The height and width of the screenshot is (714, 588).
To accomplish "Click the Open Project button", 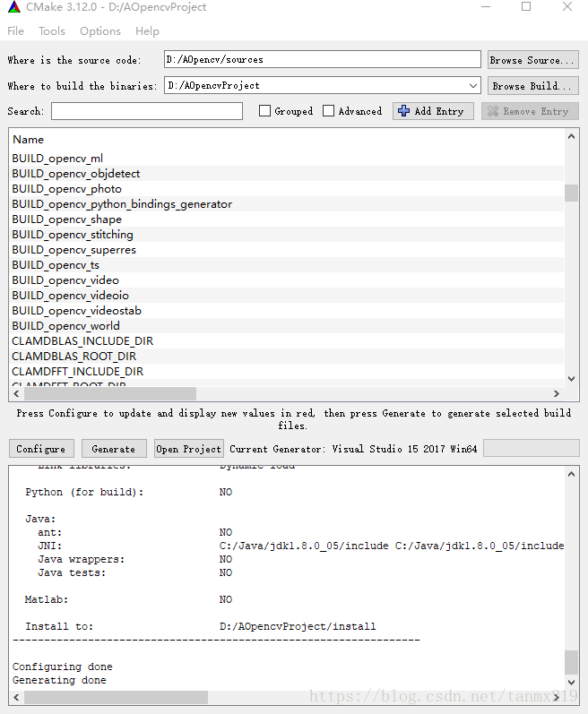I will [x=188, y=449].
